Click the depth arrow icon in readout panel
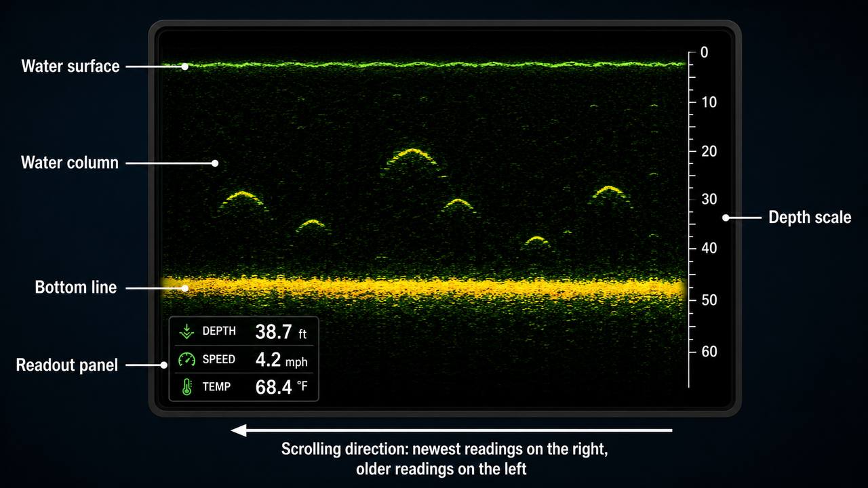This screenshot has width=868, height=488. [x=186, y=331]
